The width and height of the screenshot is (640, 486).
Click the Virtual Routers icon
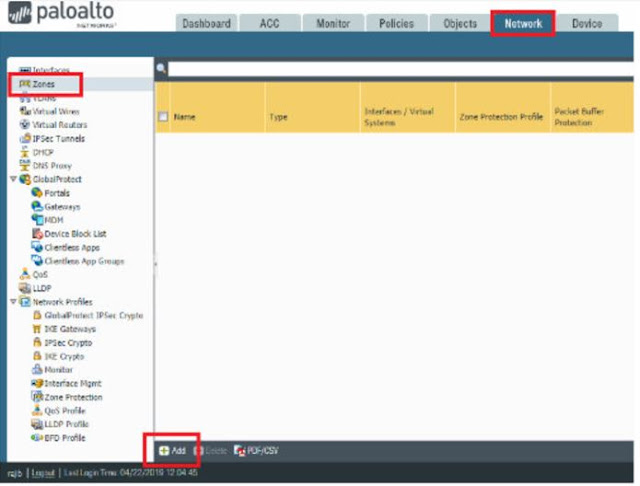[x=25, y=124]
